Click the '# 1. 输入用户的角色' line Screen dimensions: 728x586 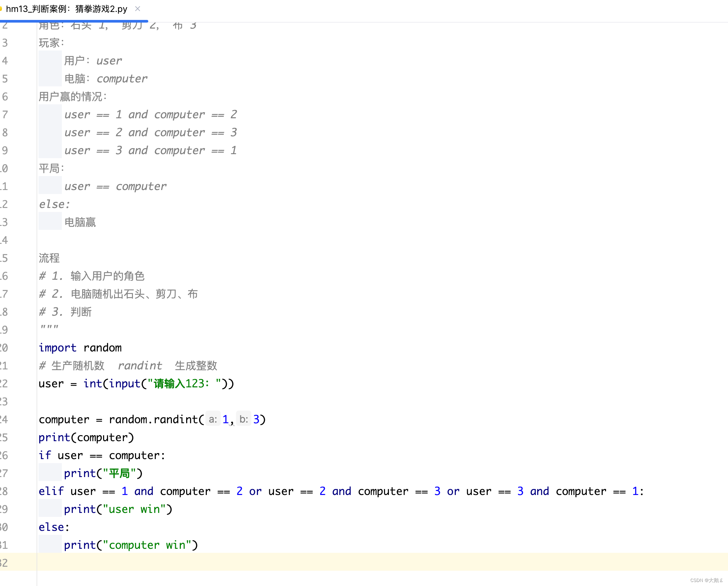91,276
